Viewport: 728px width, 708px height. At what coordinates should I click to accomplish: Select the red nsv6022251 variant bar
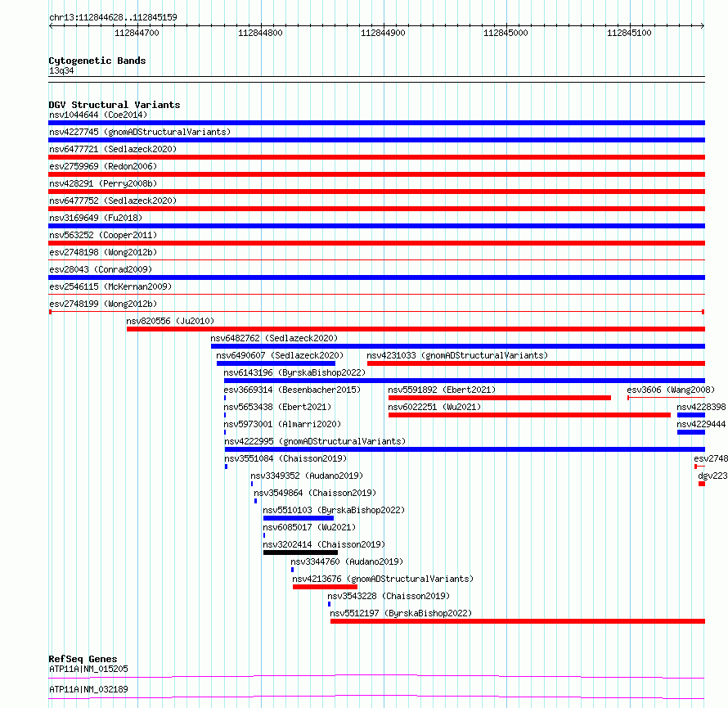(529, 415)
